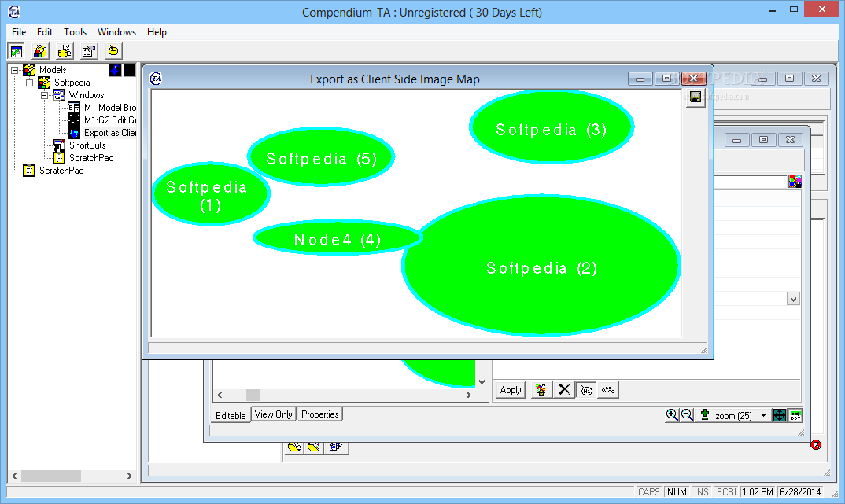Open the Windows menu
Screen dimensions: 845x504
pos(116,32)
